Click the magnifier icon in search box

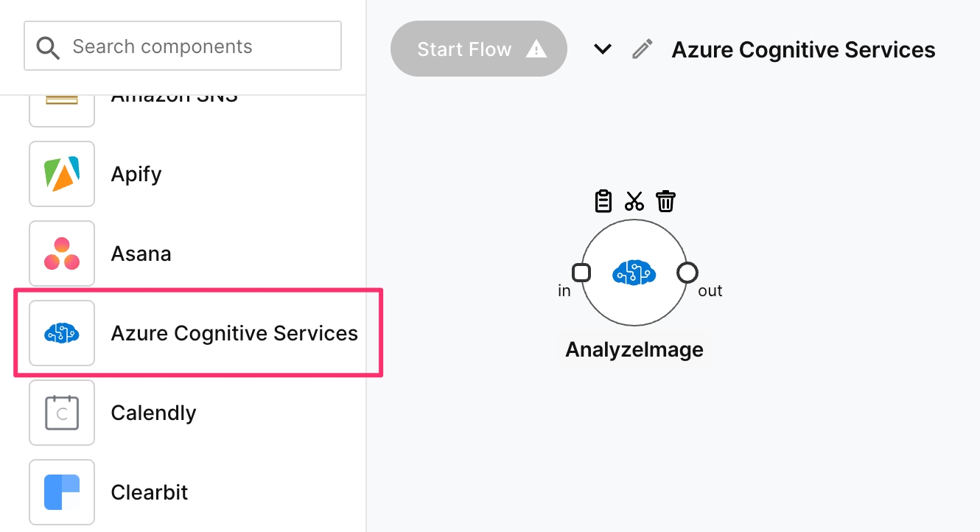(49, 48)
